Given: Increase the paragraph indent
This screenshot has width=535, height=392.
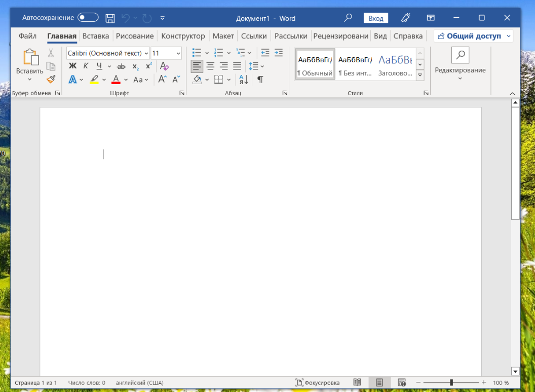Looking at the screenshot, I should 278,53.
